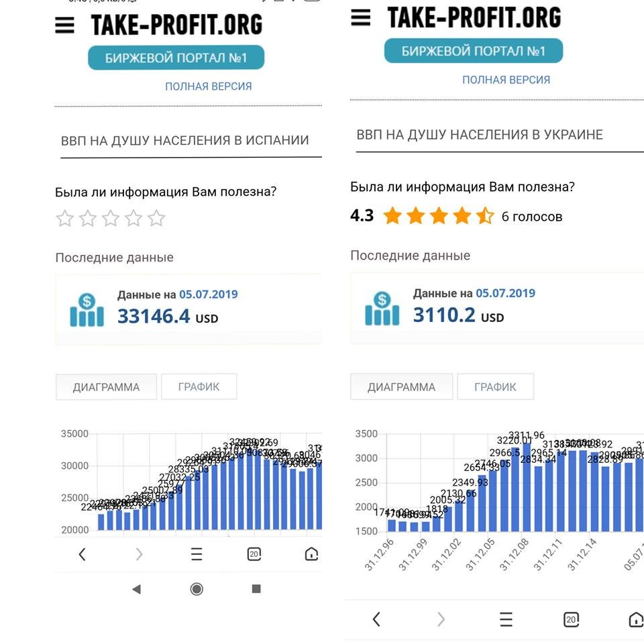This screenshot has width=644, height=644.
Task: Switch to ГРАФИК tab on Ukraine page
Action: 495,386
